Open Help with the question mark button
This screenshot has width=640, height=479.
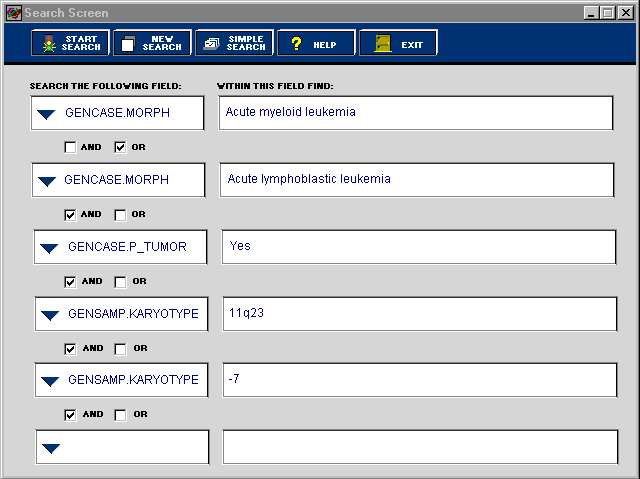316,43
